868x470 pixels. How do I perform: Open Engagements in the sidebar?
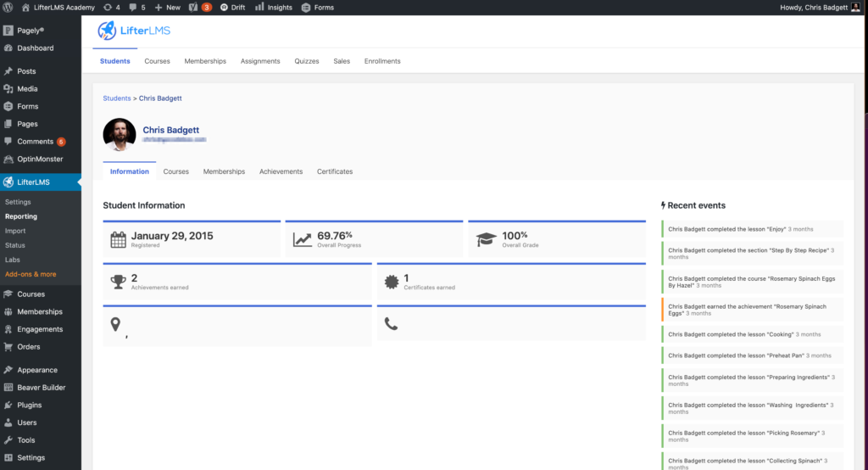tap(40, 329)
